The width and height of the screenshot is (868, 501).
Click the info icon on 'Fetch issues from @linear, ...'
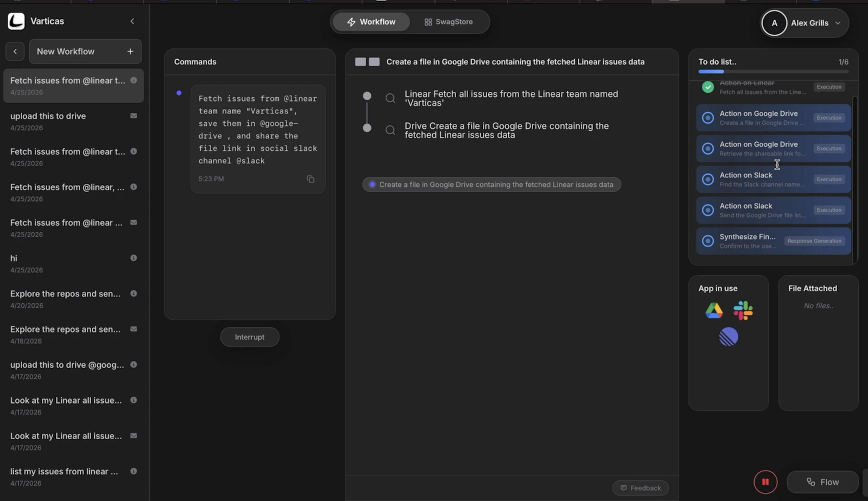(x=133, y=187)
